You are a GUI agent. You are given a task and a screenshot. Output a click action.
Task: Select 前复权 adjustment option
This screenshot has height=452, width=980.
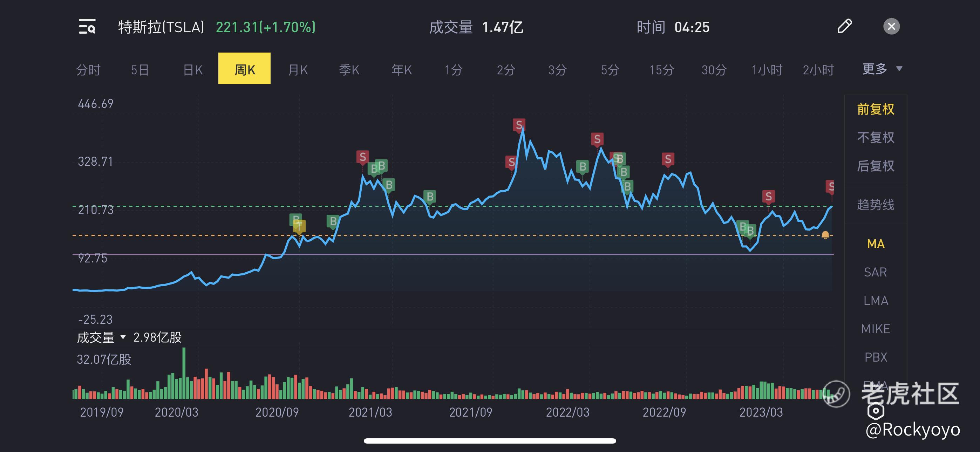[x=876, y=109]
